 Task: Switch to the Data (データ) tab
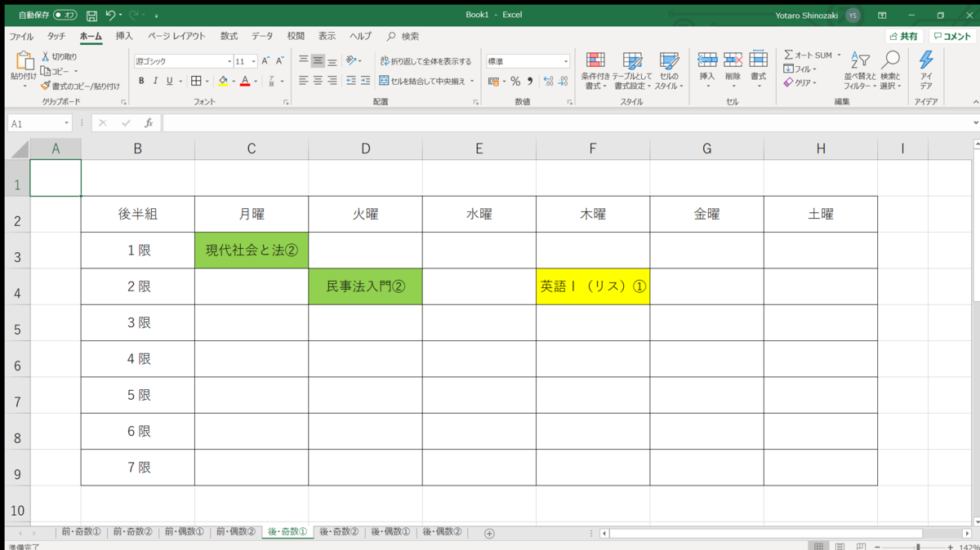(x=262, y=36)
